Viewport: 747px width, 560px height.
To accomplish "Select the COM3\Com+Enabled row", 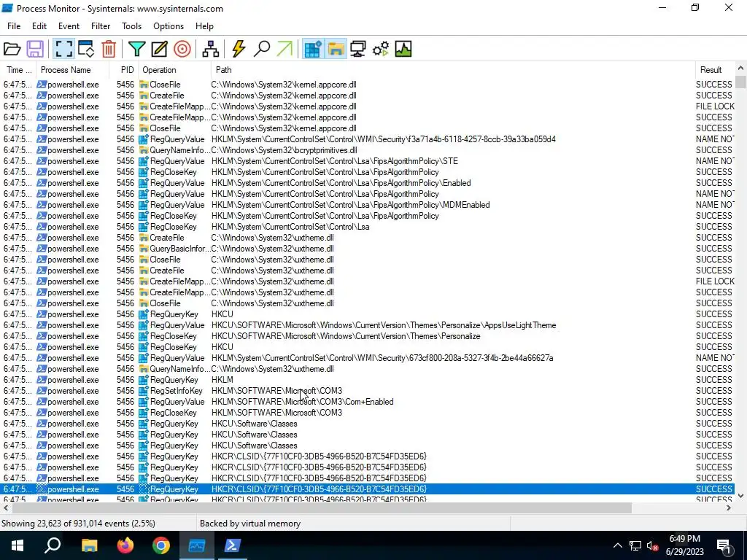I will click(368, 402).
